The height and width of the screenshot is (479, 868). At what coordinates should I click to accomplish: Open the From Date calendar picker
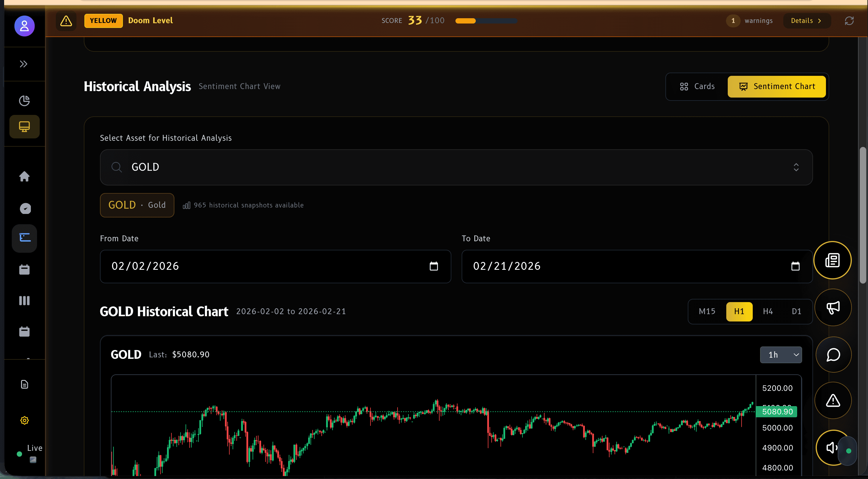click(434, 266)
